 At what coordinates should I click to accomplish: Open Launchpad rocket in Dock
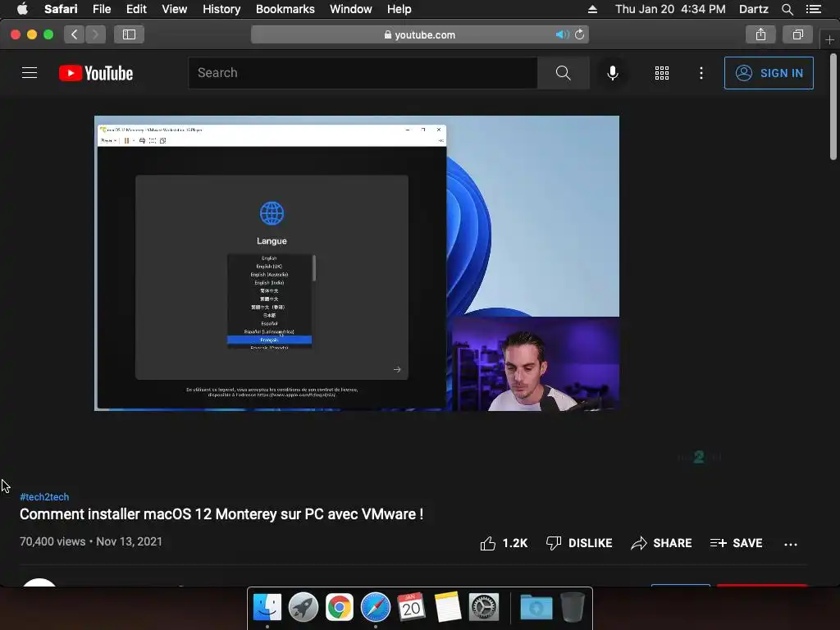pos(304,608)
